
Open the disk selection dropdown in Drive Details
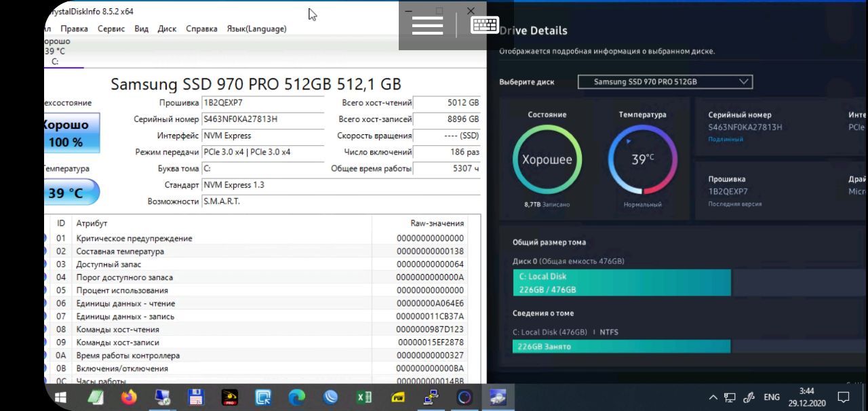665,81
